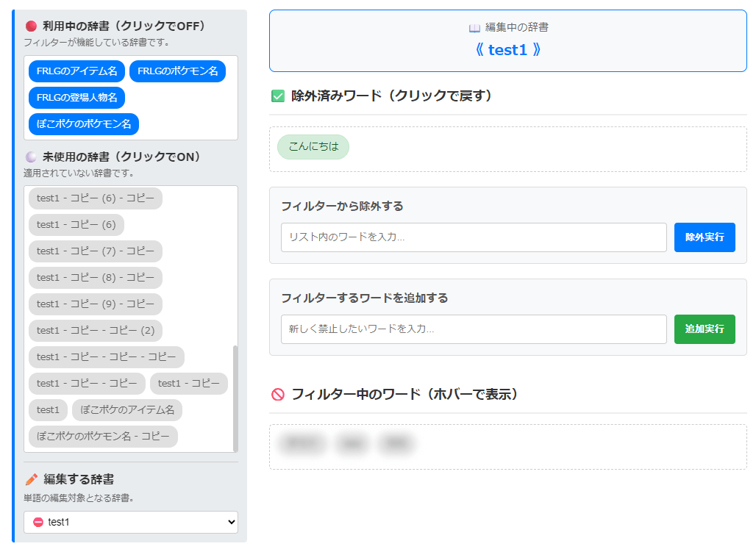Turn off the FRLGのポケモン名 dictionary
The height and width of the screenshot is (552, 756).
(176, 71)
